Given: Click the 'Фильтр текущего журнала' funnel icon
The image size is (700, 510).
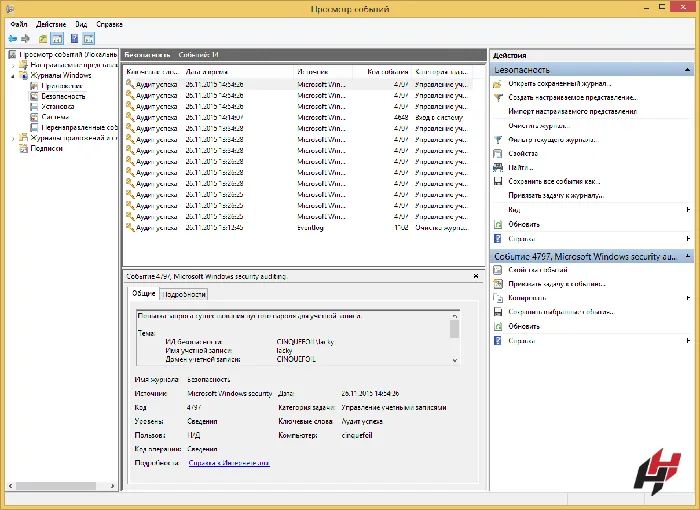Looking at the screenshot, I should 498,140.
